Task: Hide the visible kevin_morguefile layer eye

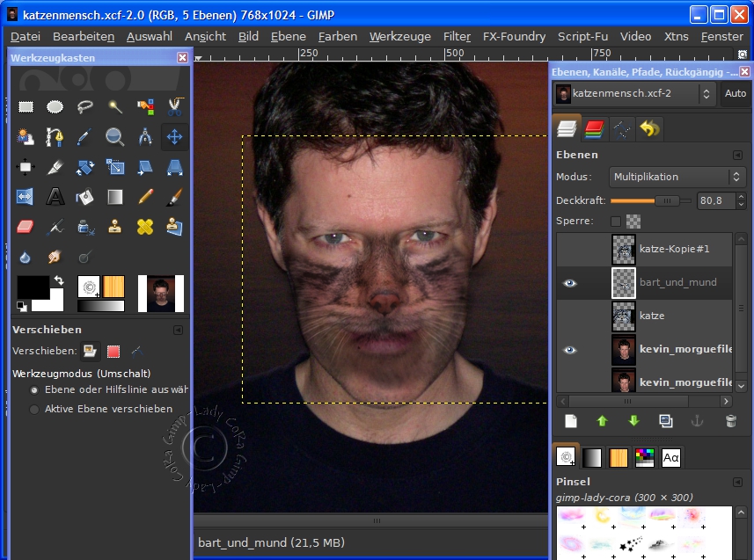Action: click(x=570, y=350)
